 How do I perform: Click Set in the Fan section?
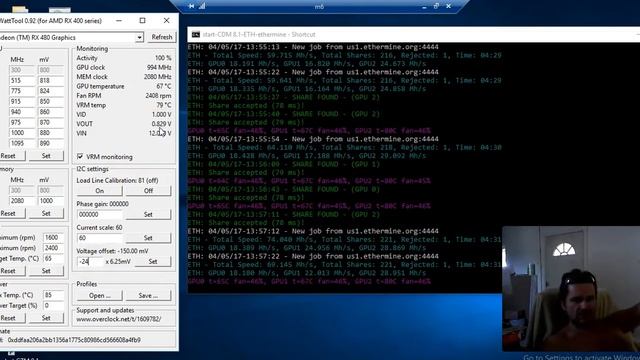click(x=46, y=271)
